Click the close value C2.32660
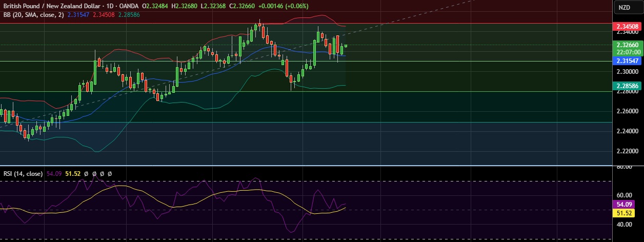The height and width of the screenshot is (242, 644). pos(241,6)
